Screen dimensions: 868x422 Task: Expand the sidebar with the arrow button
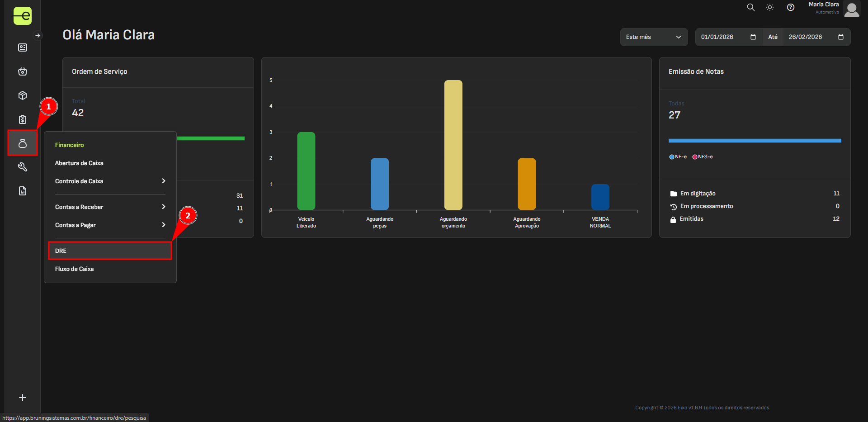pyautogui.click(x=38, y=35)
